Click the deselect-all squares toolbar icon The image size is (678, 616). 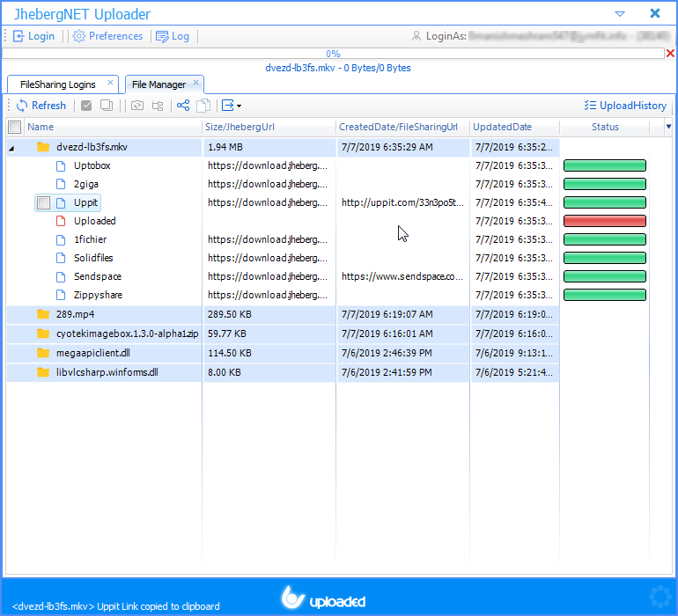(x=107, y=106)
